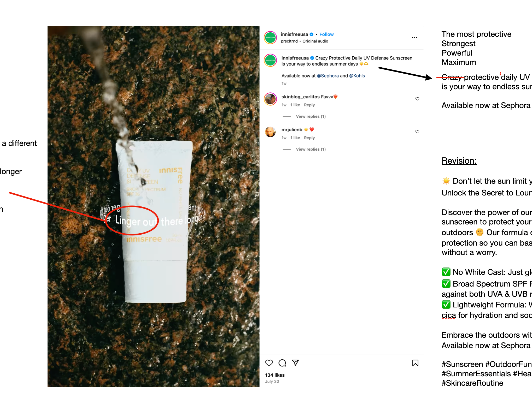Open the three-dot more options menu

pyautogui.click(x=415, y=38)
